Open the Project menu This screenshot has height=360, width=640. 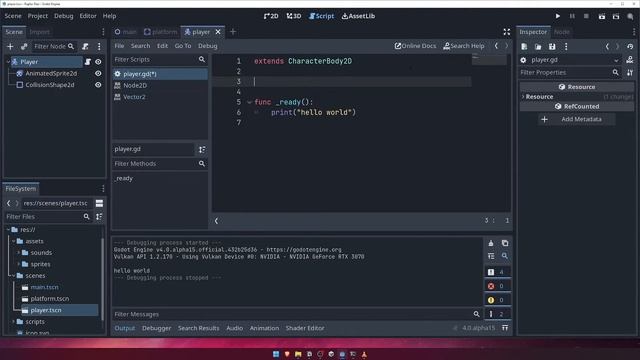click(38, 16)
